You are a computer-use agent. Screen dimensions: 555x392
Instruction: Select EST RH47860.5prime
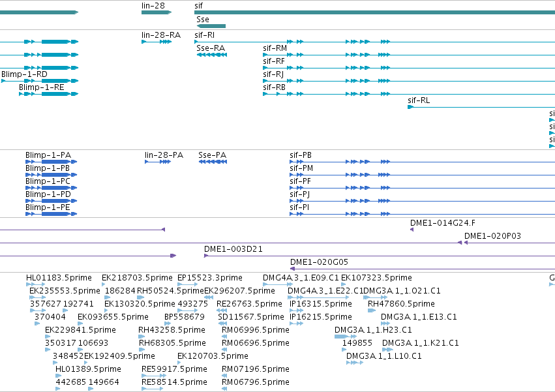[x=401, y=304]
